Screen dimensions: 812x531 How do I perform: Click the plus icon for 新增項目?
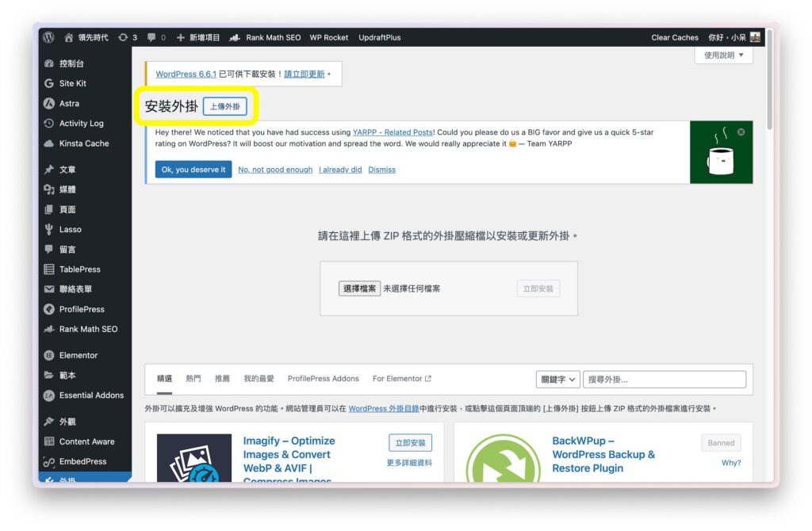click(180, 37)
